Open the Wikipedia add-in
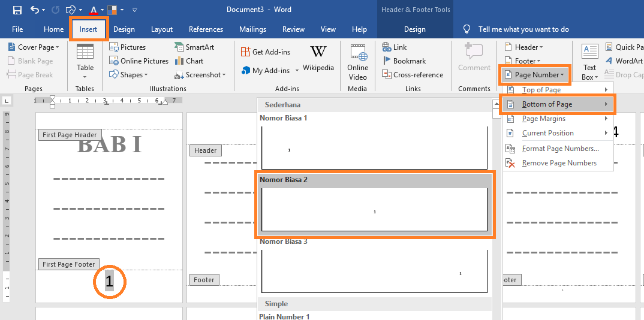The image size is (644, 320). (x=318, y=58)
